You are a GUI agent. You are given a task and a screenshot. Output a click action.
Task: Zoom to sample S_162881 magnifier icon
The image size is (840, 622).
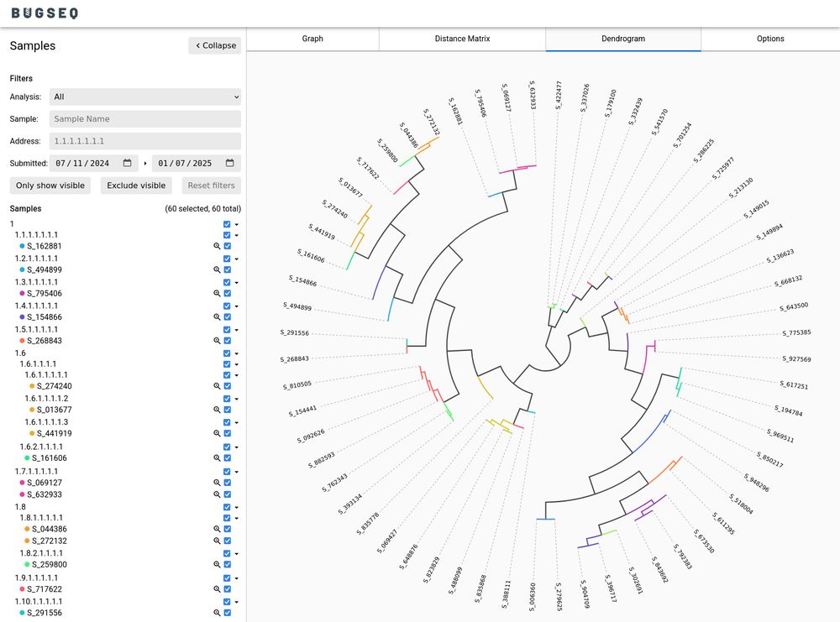[217, 246]
